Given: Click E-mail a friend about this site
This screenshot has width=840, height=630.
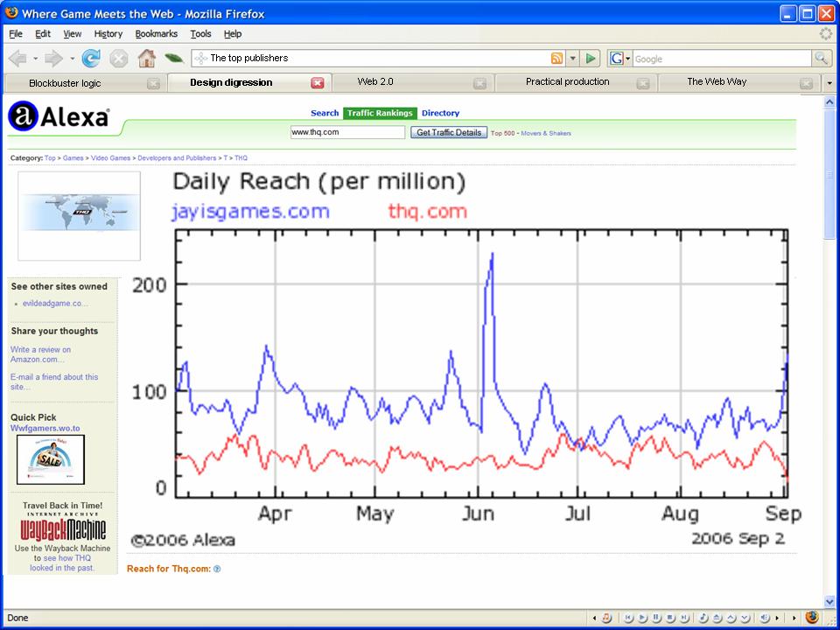Looking at the screenshot, I should pyautogui.click(x=54, y=381).
